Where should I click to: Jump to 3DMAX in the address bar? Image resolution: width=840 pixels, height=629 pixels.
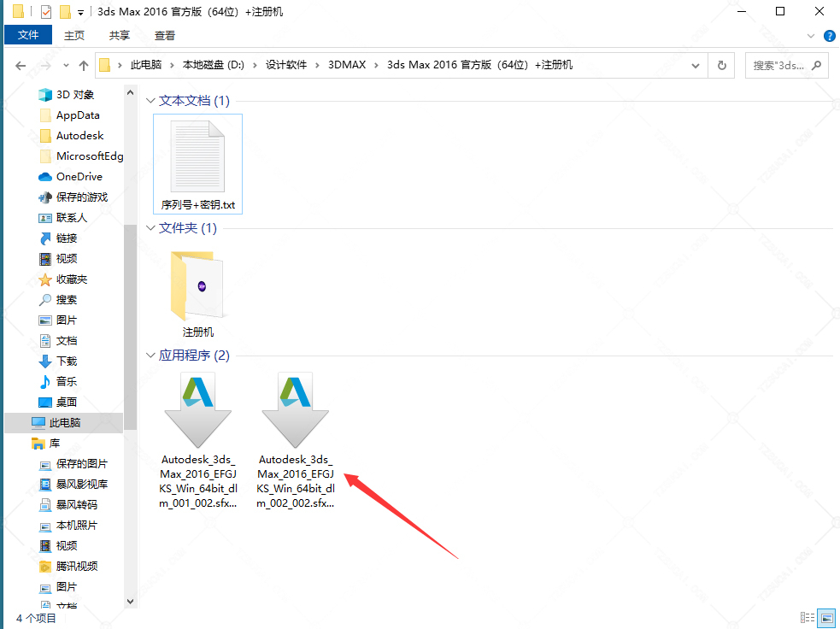[347, 65]
